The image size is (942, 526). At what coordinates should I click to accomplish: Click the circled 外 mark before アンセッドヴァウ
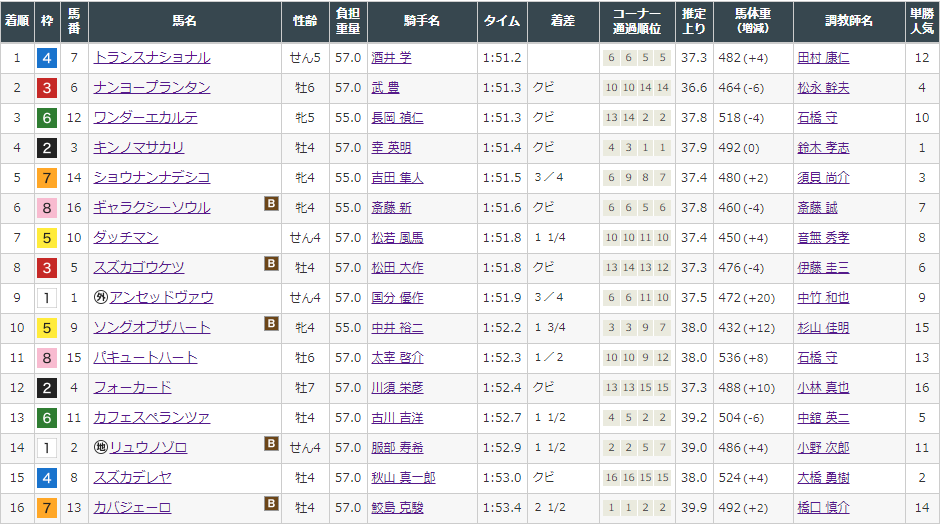click(101, 297)
